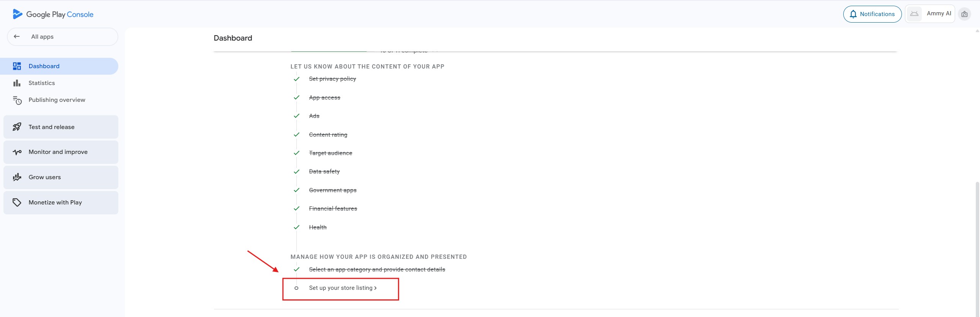980x317 pixels.
Task: Click the checkmark beside Data safety
Action: point(296,172)
